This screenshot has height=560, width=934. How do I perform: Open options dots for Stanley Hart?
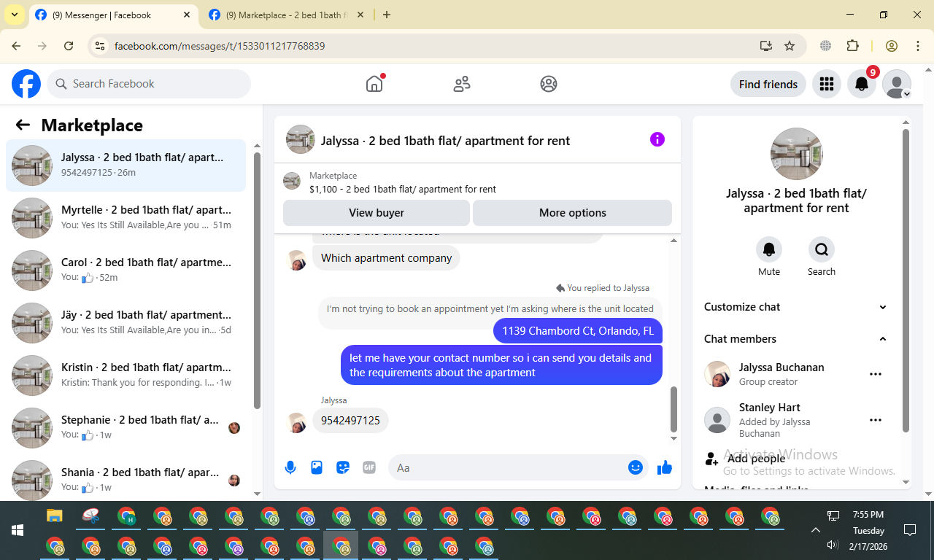pos(876,420)
